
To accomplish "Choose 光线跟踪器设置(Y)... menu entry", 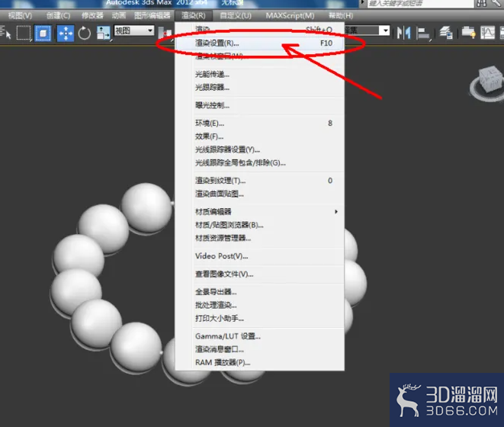I will pos(260,149).
